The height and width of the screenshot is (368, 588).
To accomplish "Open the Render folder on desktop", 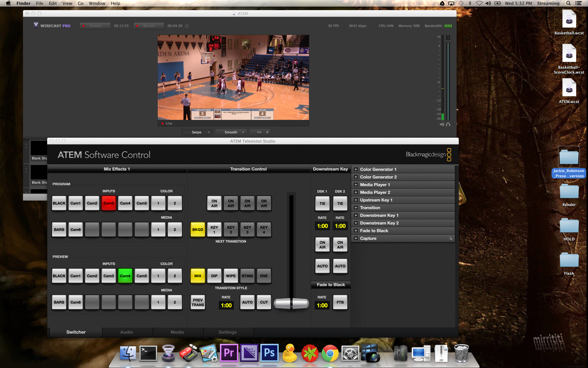I will coord(569,195).
